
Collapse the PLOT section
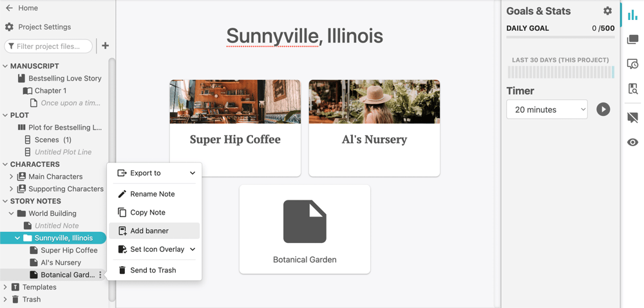point(5,115)
